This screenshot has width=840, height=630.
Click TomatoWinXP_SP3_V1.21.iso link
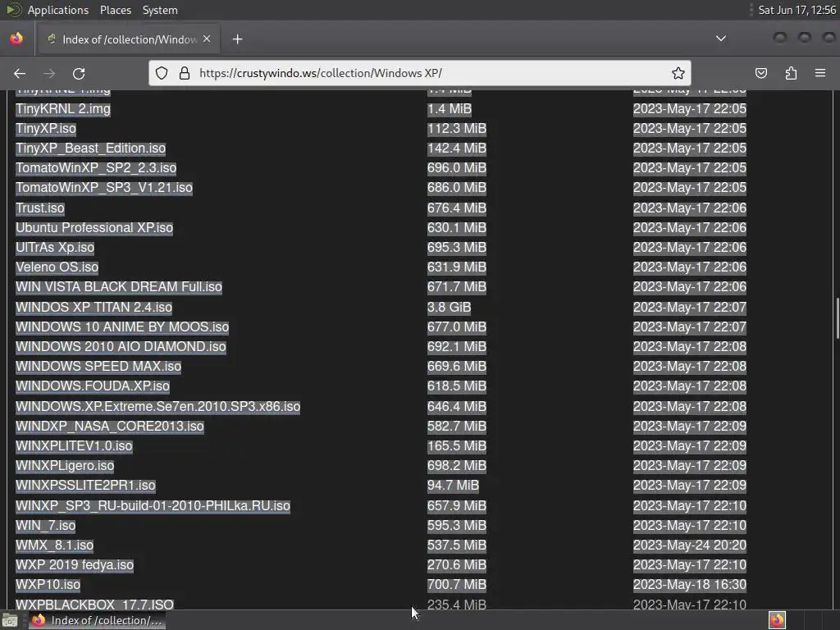(104, 188)
